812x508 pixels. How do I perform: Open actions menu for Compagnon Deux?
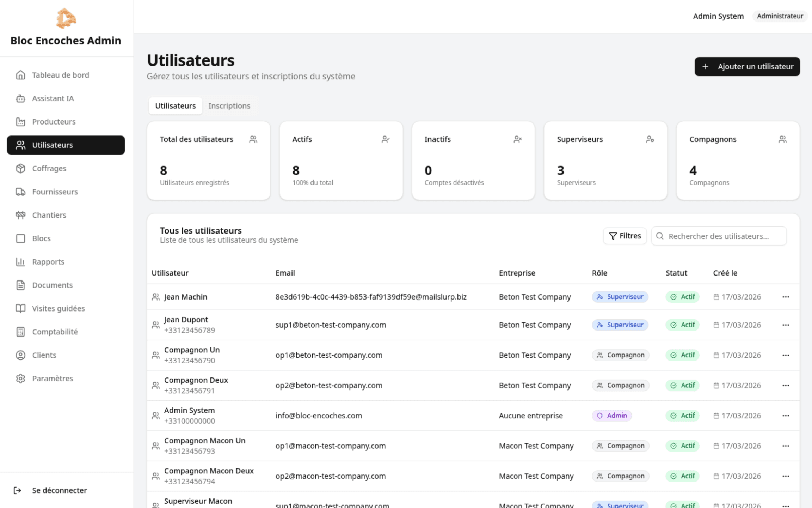click(786, 385)
